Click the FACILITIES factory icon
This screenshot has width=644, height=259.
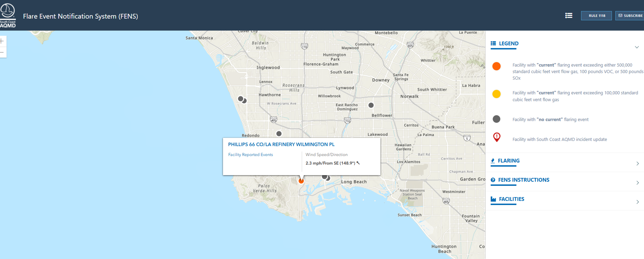(x=493, y=199)
